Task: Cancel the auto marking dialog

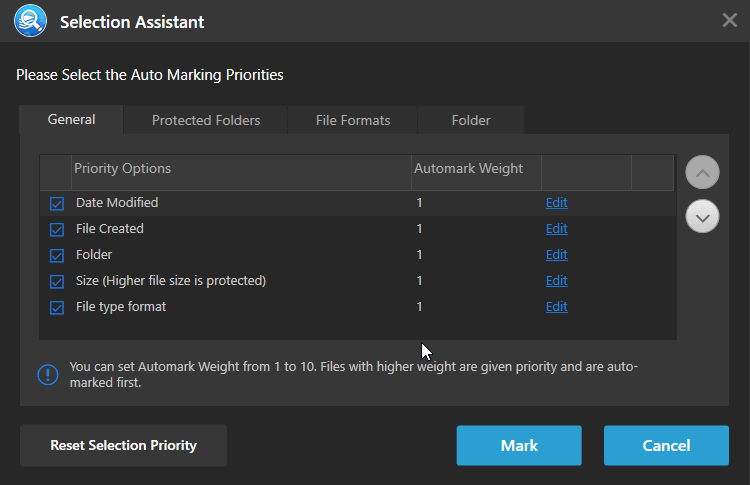Action: (x=666, y=445)
